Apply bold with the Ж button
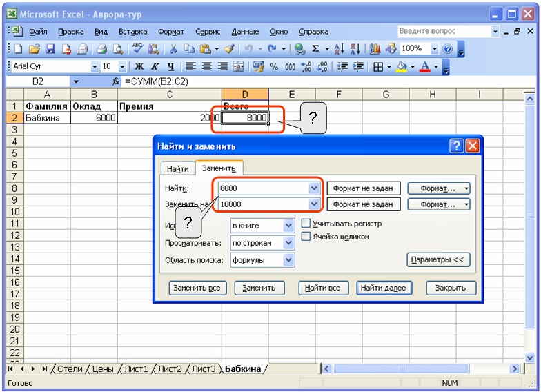Image resolution: width=541 pixels, height=392 pixels. (139, 66)
